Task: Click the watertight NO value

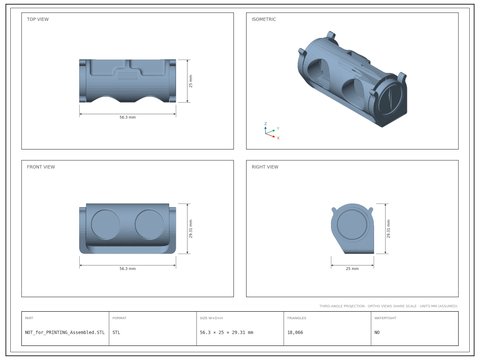Action: pyautogui.click(x=377, y=332)
